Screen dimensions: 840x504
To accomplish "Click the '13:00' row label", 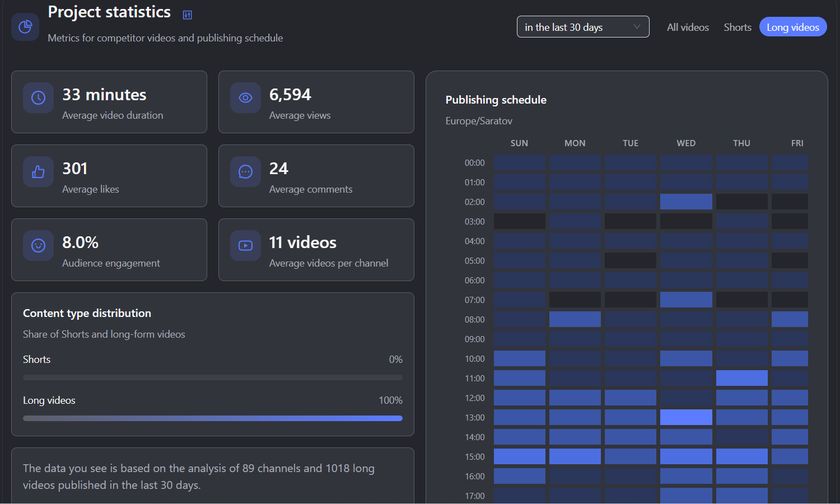I will click(x=475, y=418).
